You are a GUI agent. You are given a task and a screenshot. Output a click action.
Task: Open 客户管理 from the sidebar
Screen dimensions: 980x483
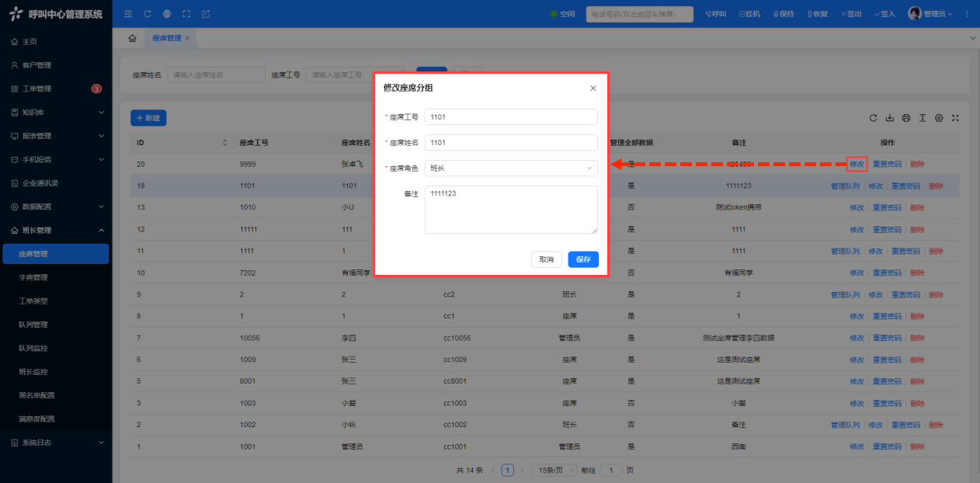click(36, 65)
